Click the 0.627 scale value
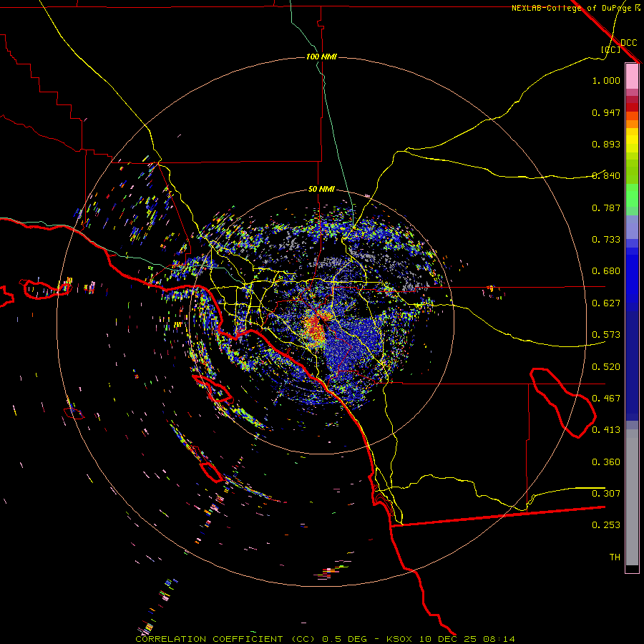 (606, 303)
